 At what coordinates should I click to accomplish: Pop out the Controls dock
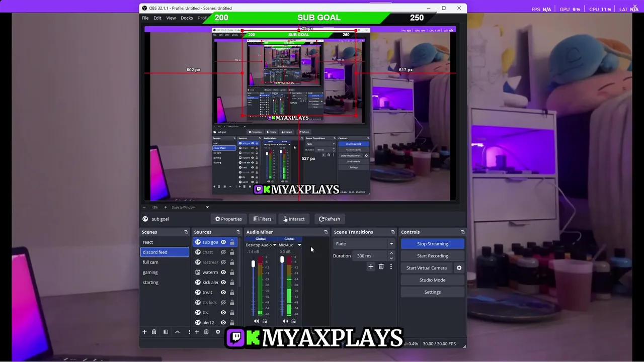[463, 232]
